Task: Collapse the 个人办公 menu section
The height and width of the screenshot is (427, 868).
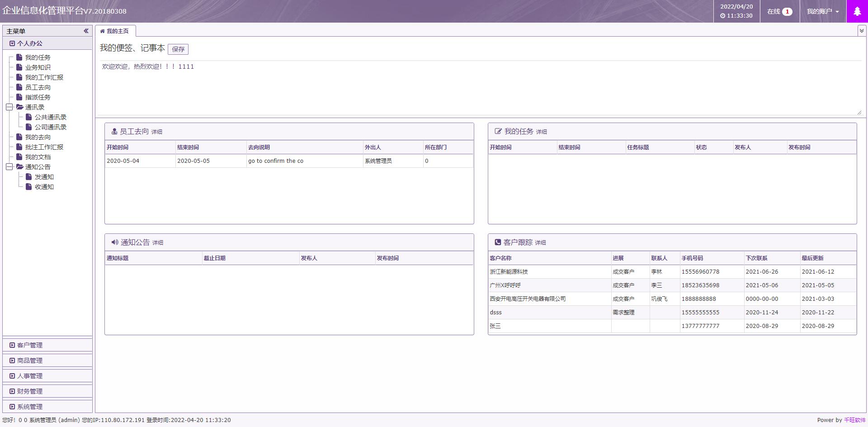Action: (47, 43)
